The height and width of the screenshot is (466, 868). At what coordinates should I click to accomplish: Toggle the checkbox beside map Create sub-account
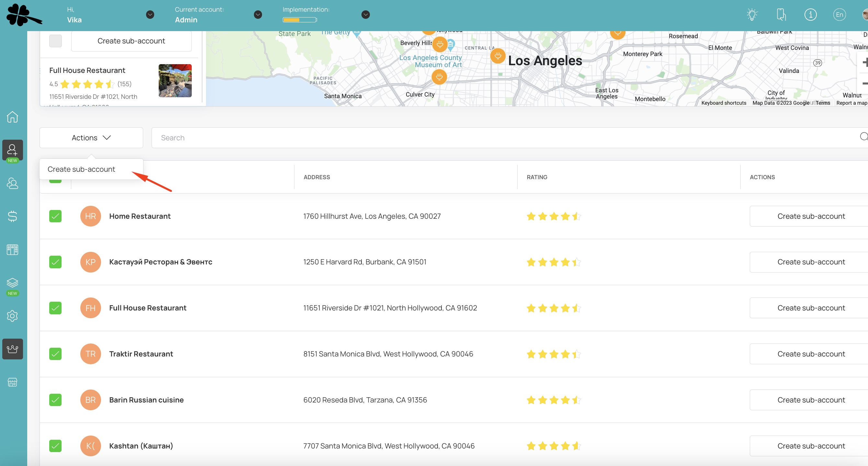(x=55, y=41)
